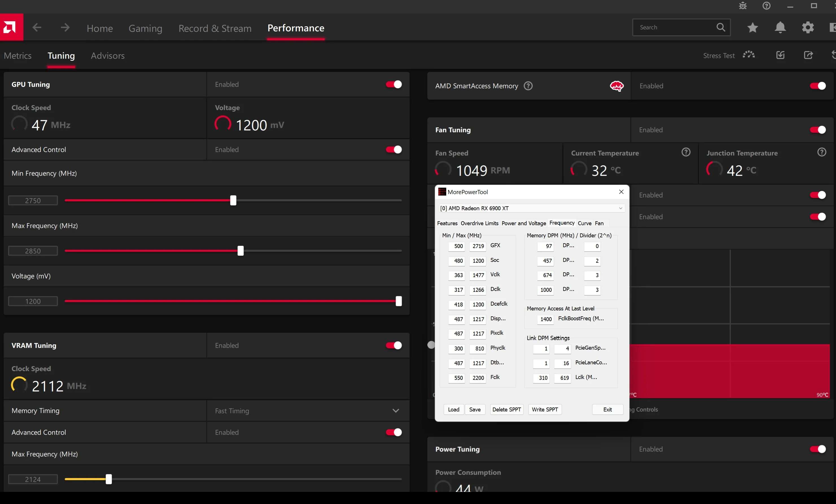Switch to the Metrics tab
The height and width of the screenshot is (504, 836).
(18, 56)
